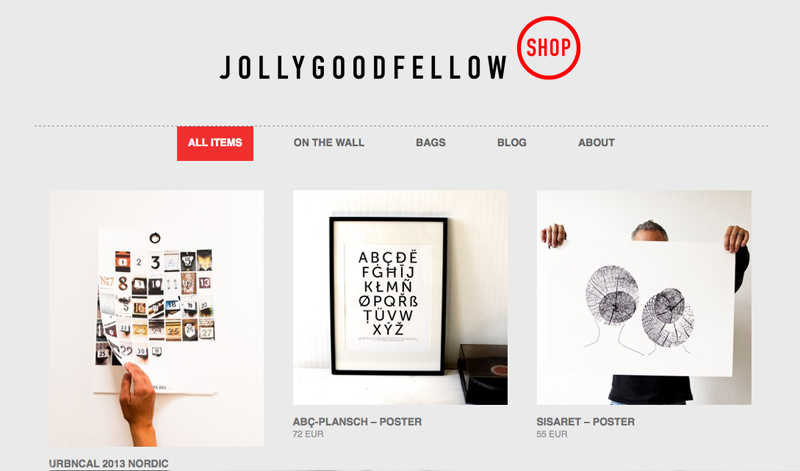Click the black hanging ring atop the calendar
The width and height of the screenshot is (800, 471).
tap(155, 238)
